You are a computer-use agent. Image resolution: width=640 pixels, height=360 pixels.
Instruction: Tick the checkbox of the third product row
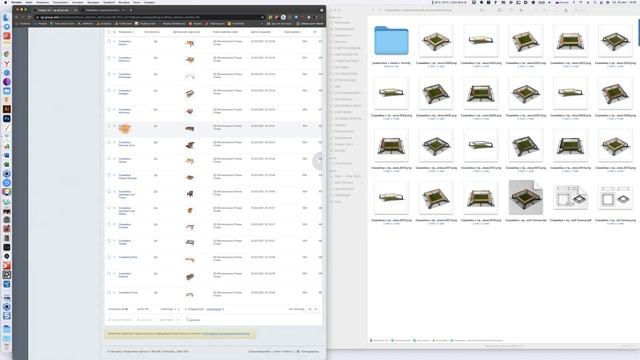tap(109, 74)
